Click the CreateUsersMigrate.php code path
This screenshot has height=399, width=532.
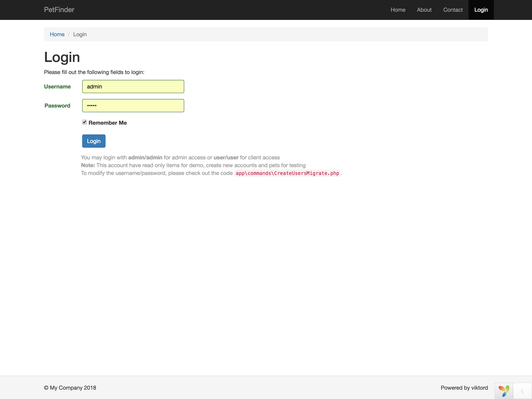(287, 173)
